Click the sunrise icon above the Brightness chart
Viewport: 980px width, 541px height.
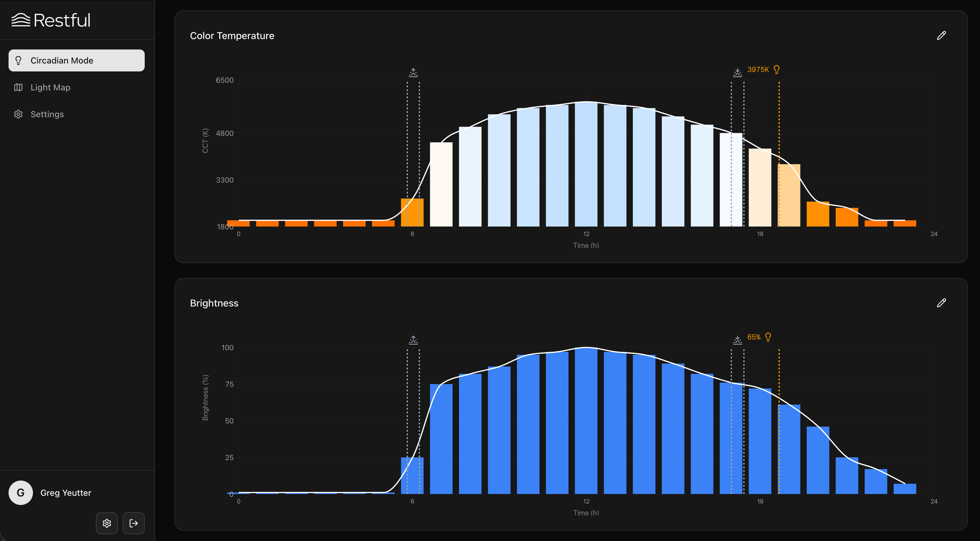pyautogui.click(x=413, y=340)
